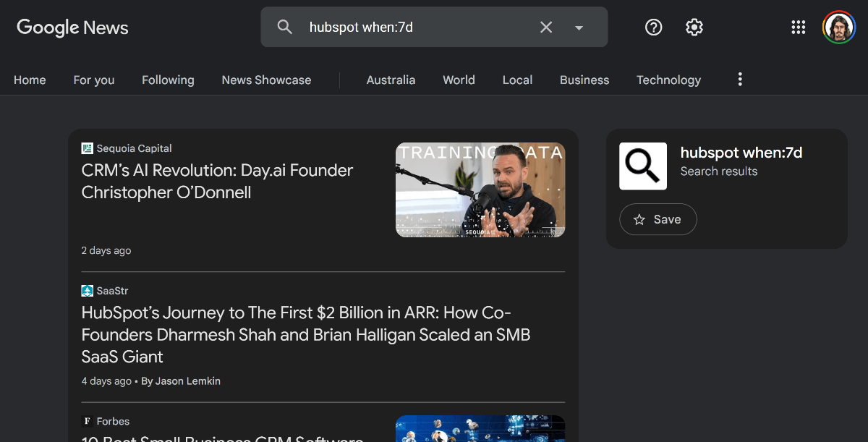Go to the Technology section tab

(x=668, y=80)
